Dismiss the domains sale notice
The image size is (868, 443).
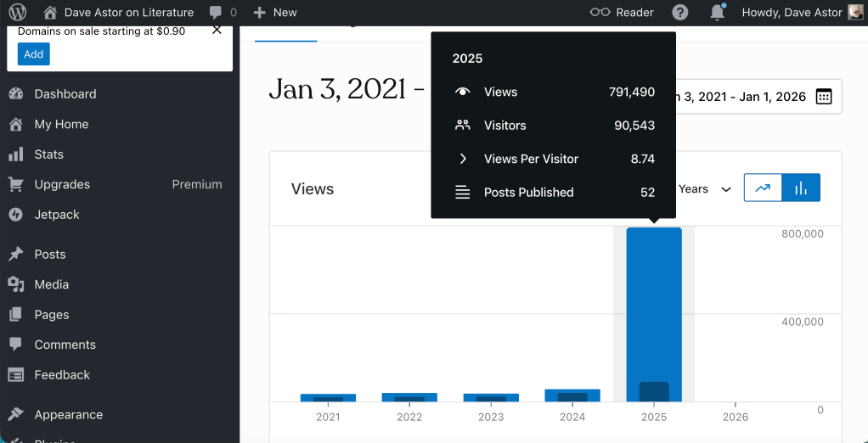217,31
